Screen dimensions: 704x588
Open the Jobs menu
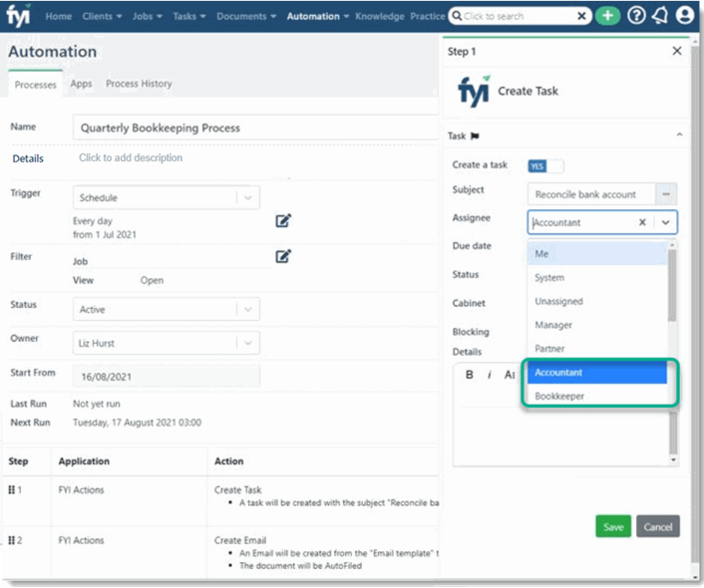(x=148, y=16)
